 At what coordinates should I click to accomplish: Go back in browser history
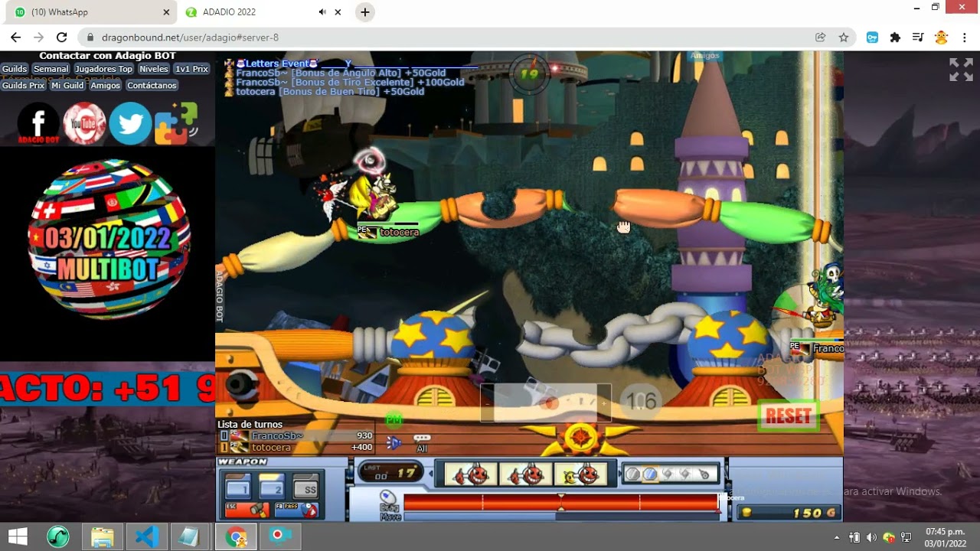tap(15, 37)
